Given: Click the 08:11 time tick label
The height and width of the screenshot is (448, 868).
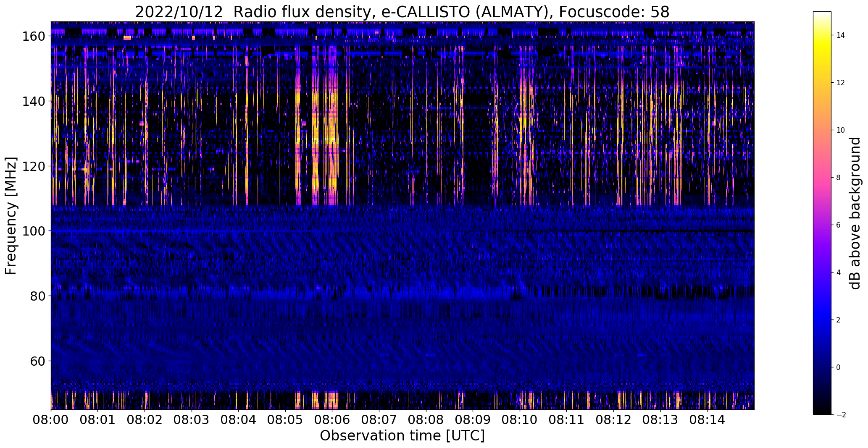Looking at the screenshot, I should (567, 419).
